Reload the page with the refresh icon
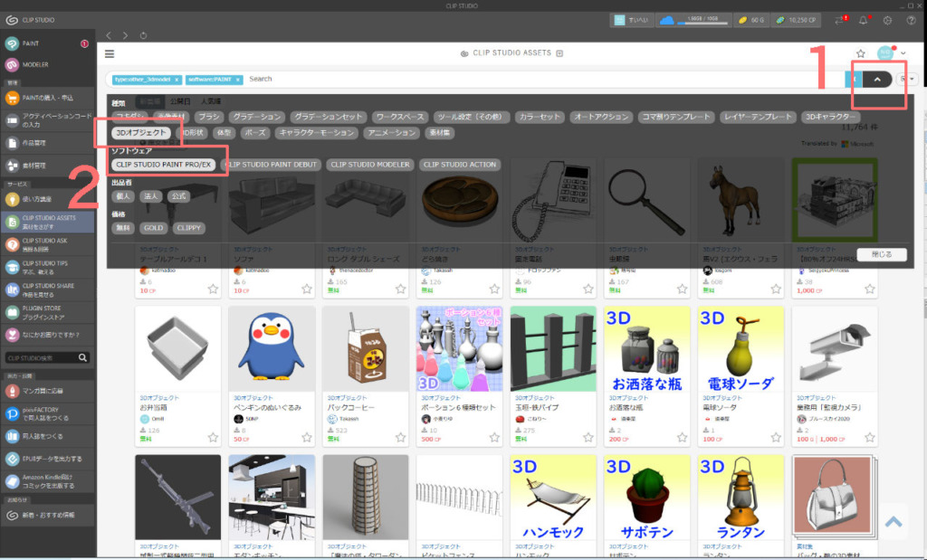927x560 pixels. [143, 35]
